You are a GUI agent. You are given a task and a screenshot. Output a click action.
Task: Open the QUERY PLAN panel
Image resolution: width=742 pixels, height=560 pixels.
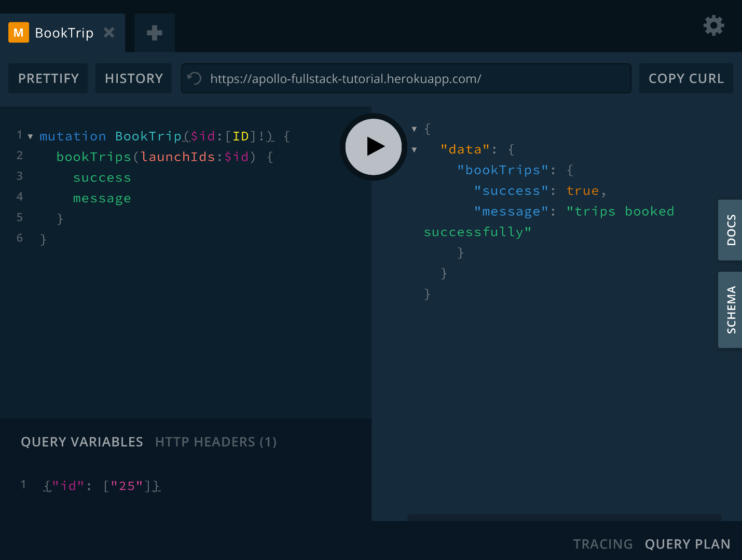click(x=688, y=544)
